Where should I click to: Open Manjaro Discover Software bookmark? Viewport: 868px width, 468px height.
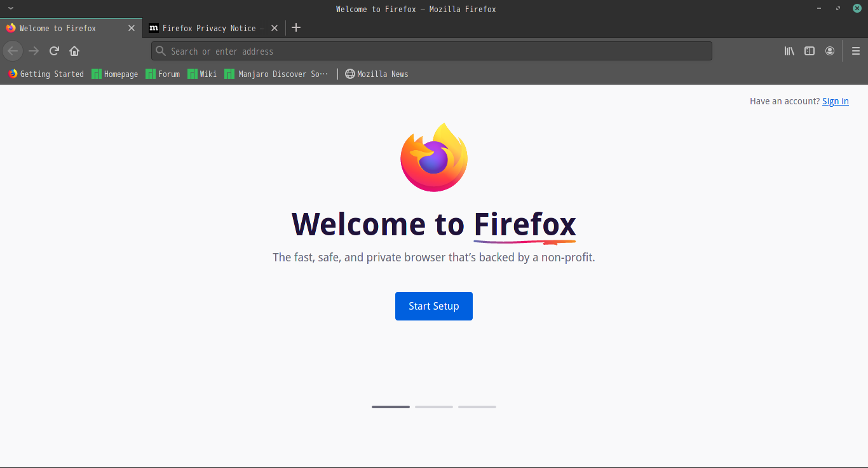tap(276, 74)
